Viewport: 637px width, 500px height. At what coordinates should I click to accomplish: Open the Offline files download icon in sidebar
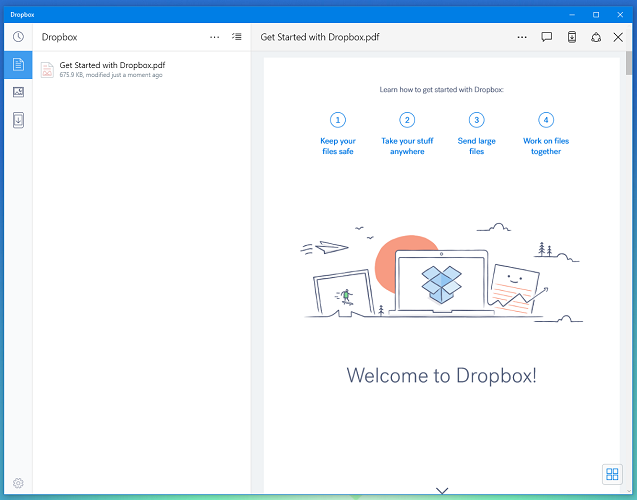(x=18, y=120)
